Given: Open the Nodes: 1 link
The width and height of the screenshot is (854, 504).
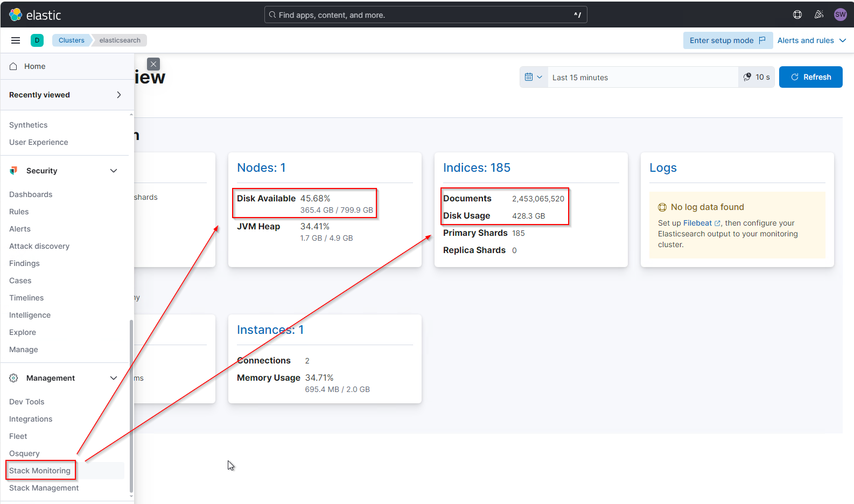Looking at the screenshot, I should tap(261, 167).
